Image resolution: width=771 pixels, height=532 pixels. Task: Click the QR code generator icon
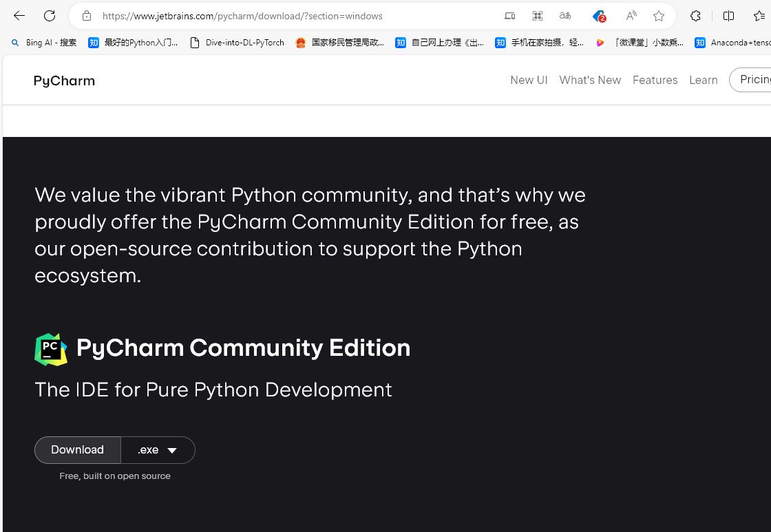coord(538,16)
